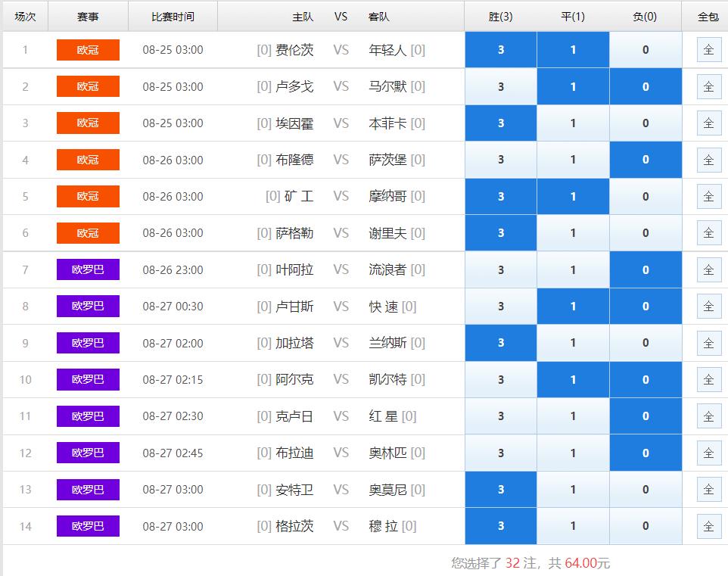
Task: Toggle win (3) for match 6 萨格勒
Action: tap(500, 232)
